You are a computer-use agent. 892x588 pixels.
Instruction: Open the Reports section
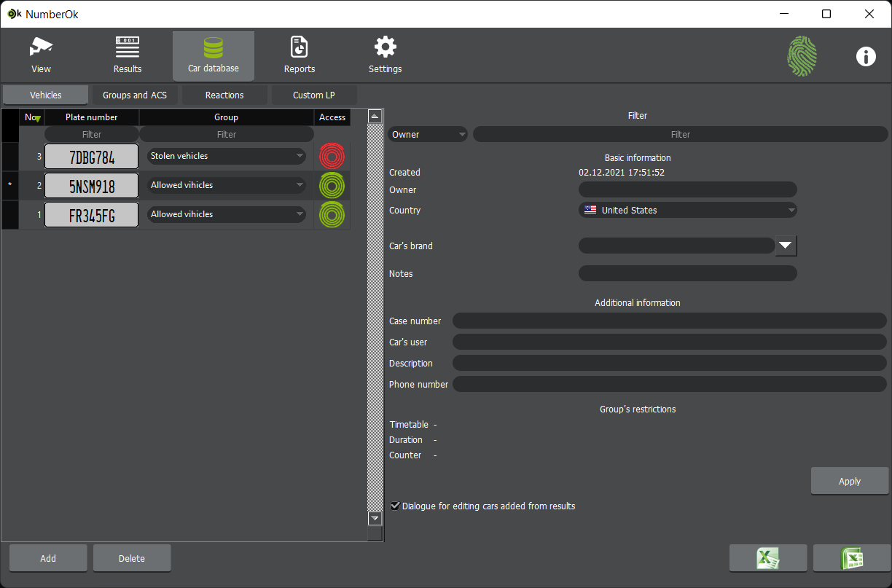(300, 56)
